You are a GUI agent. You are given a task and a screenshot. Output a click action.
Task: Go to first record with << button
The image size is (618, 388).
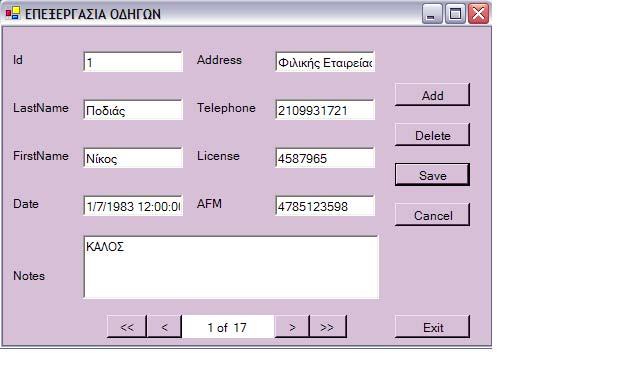tap(127, 327)
